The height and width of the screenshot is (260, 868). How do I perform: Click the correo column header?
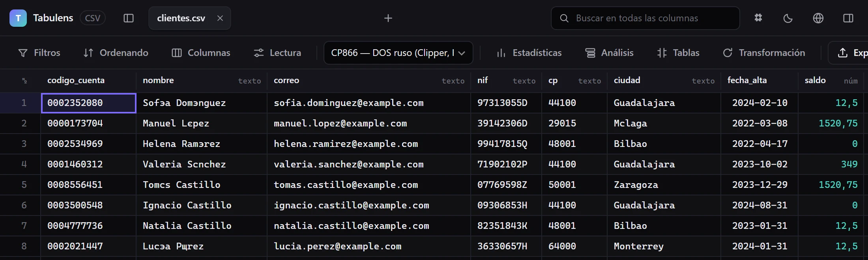369,80
